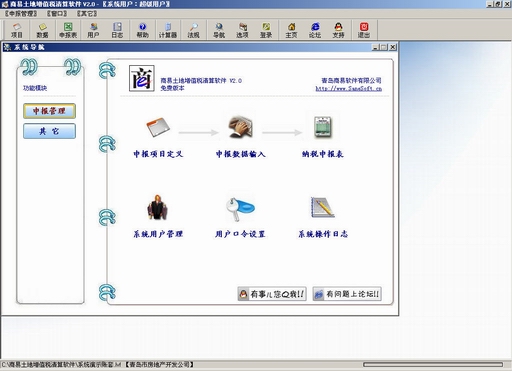This screenshot has height=371, width=512.
Task: Open 用户口令设置 key icon
Action: (x=240, y=209)
